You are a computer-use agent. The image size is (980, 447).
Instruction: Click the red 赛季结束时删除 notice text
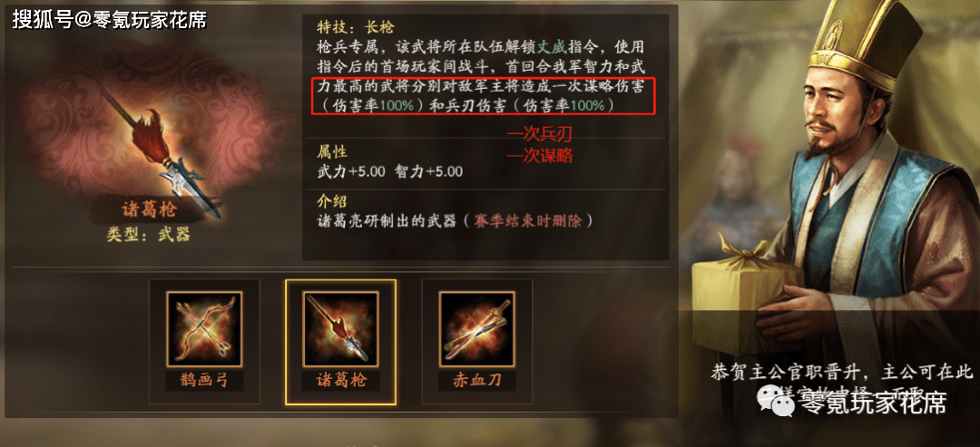(x=524, y=220)
